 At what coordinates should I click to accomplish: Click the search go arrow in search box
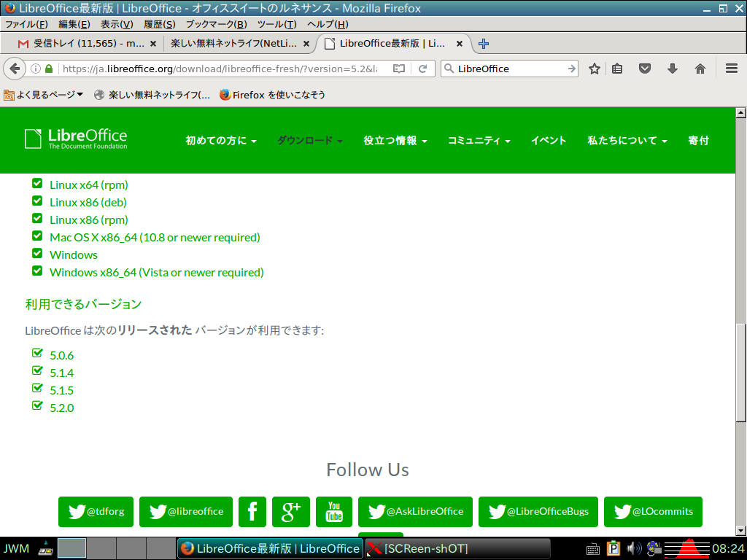click(572, 69)
